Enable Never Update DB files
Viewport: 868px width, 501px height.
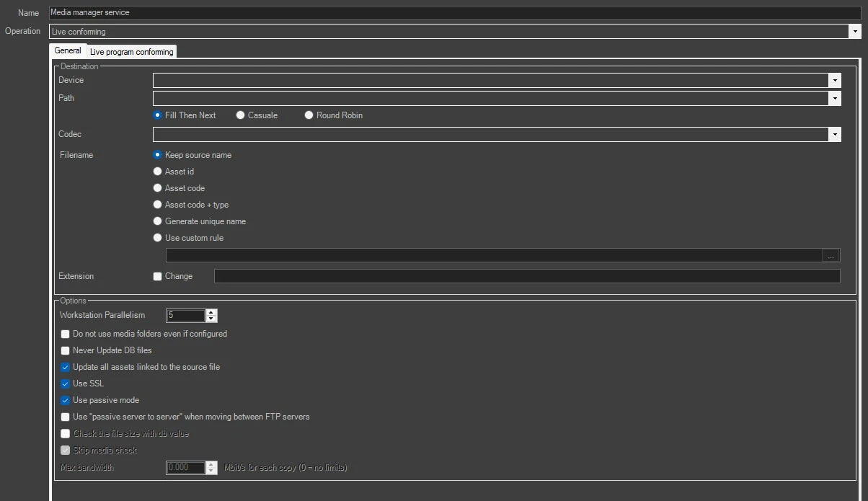(66, 350)
